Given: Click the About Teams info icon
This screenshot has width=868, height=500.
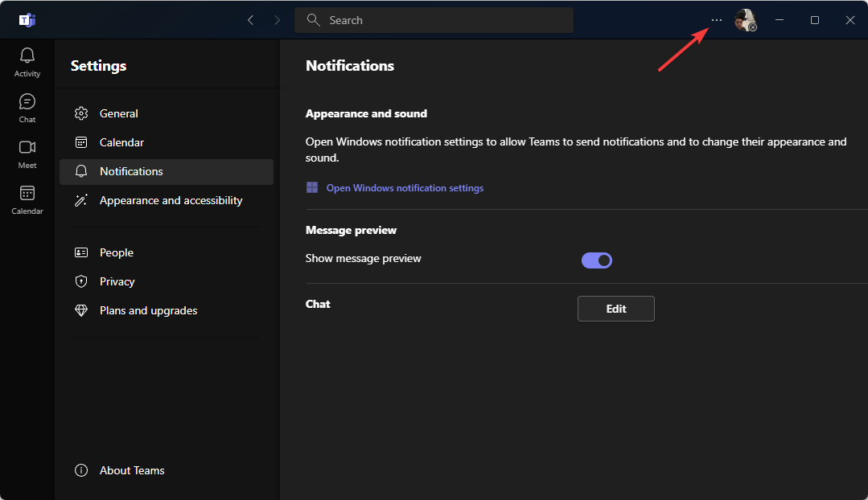Looking at the screenshot, I should coord(81,470).
